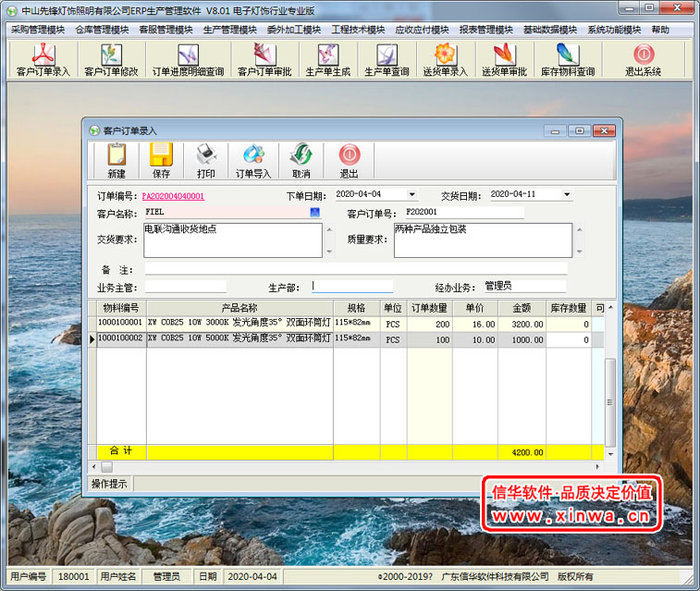
Task: Open 下单日期 date dropdown arrow
Action: pyautogui.click(x=412, y=194)
